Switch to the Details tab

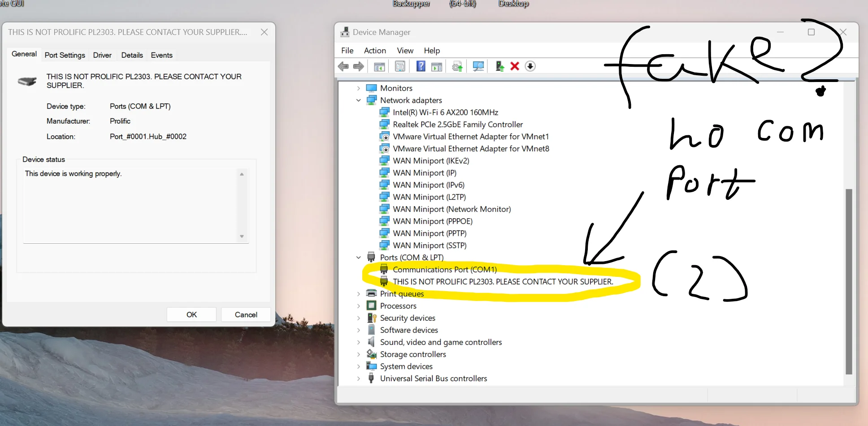pyautogui.click(x=132, y=55)
